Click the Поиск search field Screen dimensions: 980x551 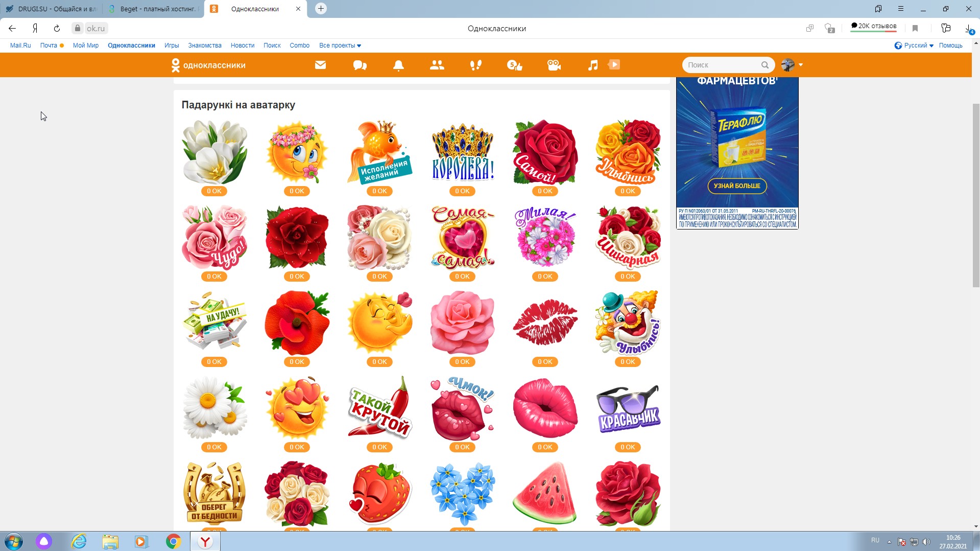tap(723, 65)
